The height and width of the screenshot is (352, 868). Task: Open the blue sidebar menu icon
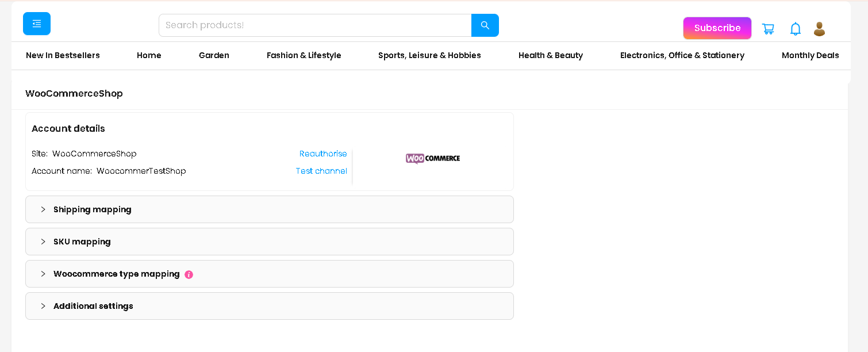click(x=37, y=24)
